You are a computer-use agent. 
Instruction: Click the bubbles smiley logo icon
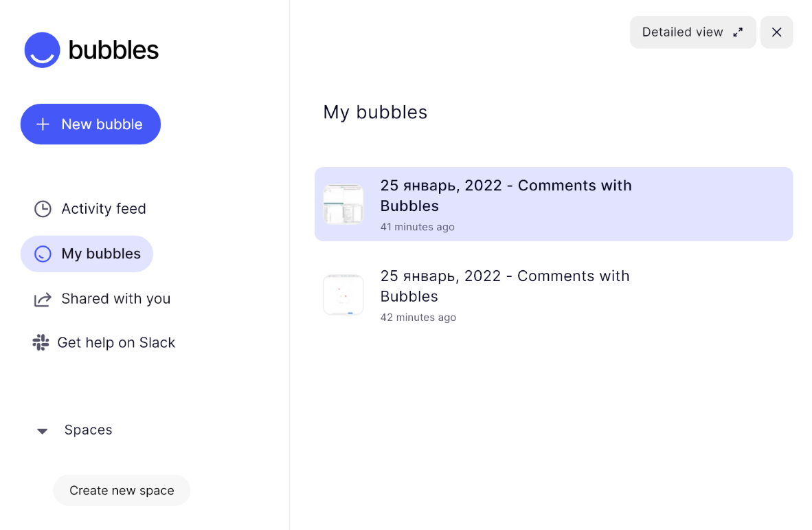point(43,50)
